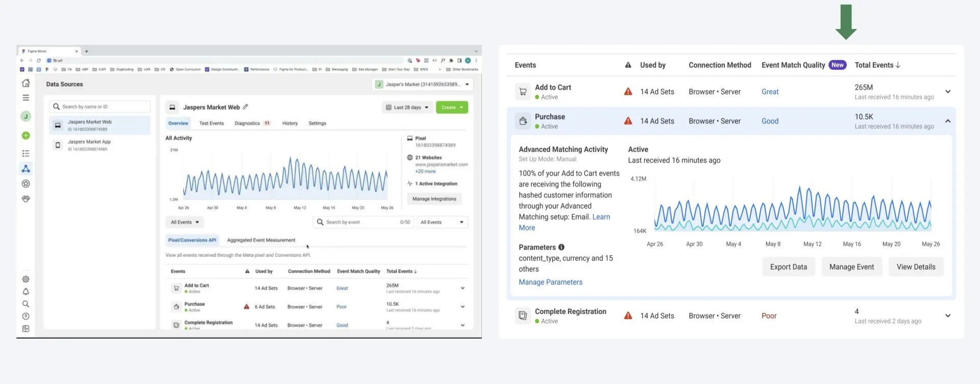Click Add to Cart cart icon in enlarged table
This screenshot has width=980, height=384.
pyautogui.click(x=523, y=92)
